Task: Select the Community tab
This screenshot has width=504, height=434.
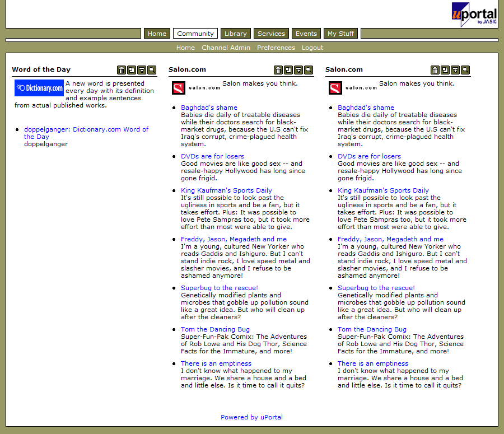Action: click(x=195, y=34)
